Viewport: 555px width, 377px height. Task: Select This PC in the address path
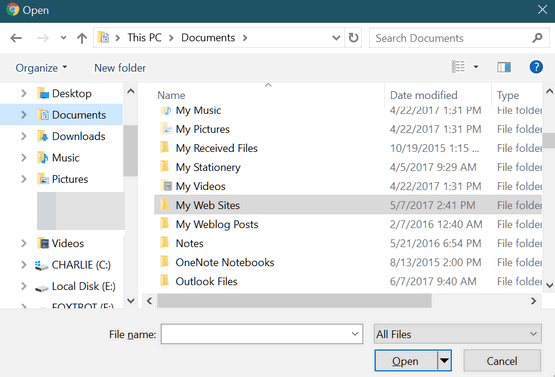coord(144,38)
